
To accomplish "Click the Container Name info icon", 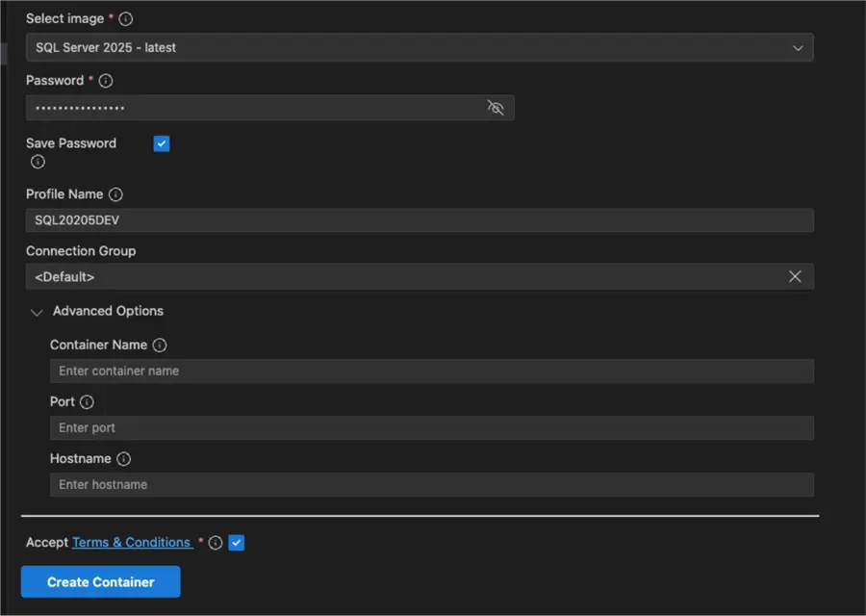I will pos(160,345).
